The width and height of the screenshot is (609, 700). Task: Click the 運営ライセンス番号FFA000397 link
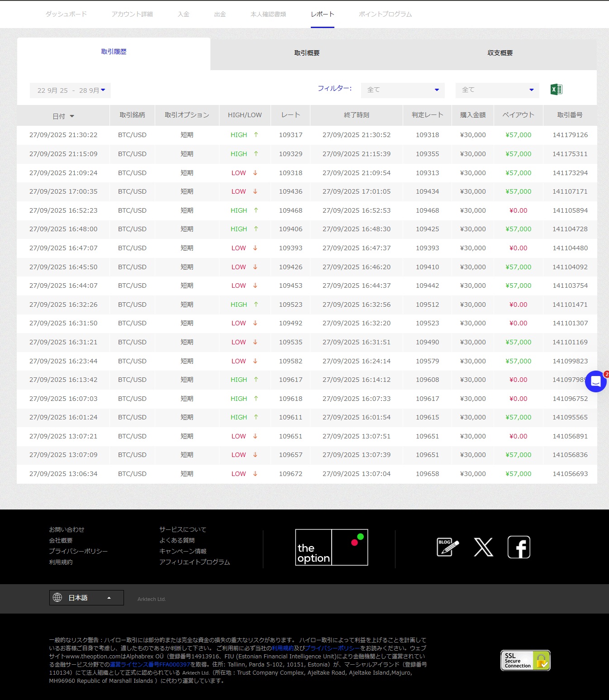pyautogui.click(x=150, y=664)
